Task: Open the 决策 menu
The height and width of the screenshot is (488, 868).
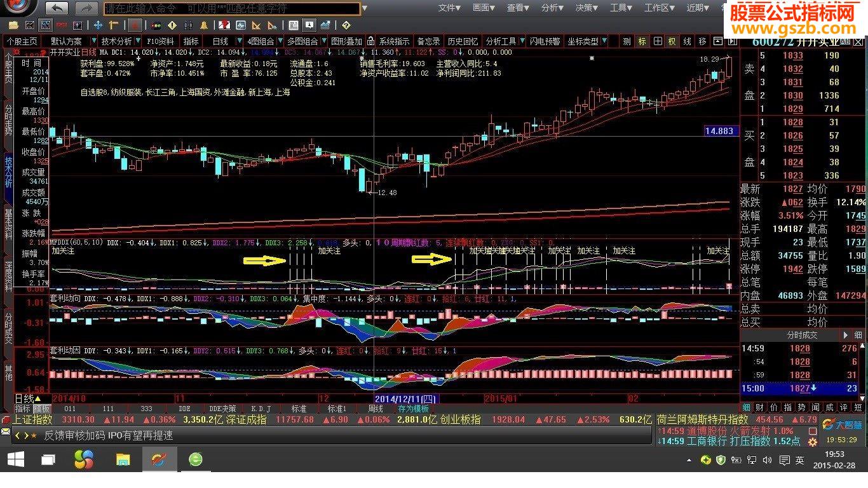Action: (x=587, y=8)
